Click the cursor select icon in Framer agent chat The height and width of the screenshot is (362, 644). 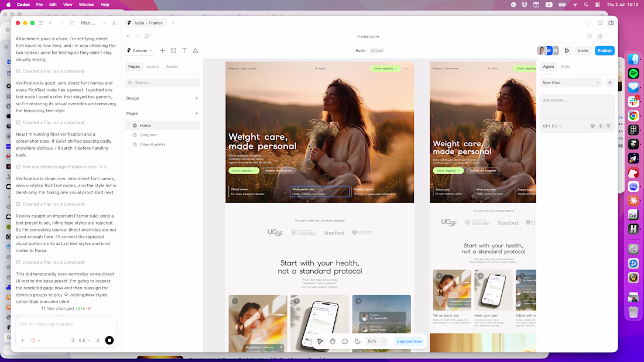pos(592,126)
